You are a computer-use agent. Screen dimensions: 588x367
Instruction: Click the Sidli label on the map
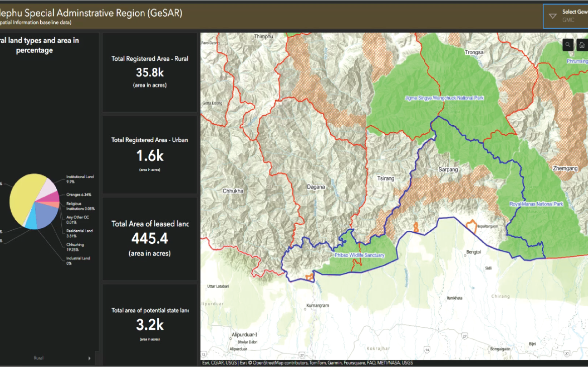click(488, 268)
